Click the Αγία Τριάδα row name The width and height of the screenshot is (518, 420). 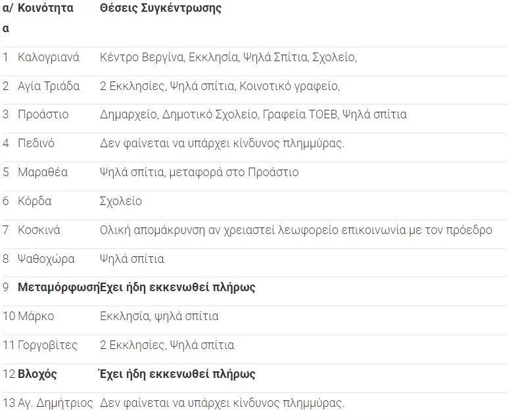[x=49, y=86]
